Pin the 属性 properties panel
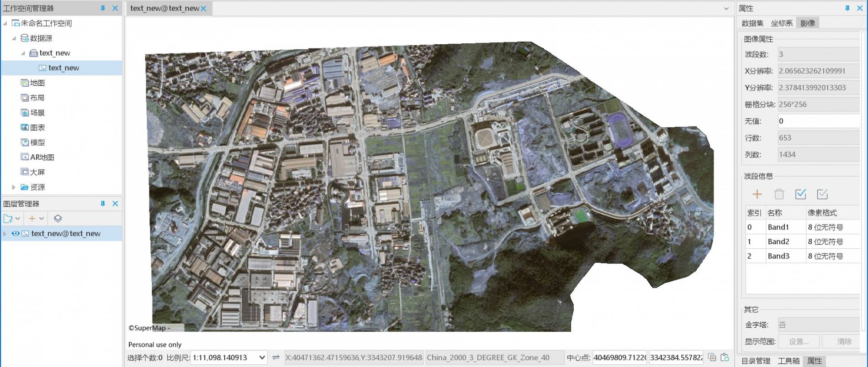Image resolution: width=868 pixels, height=367 pixels. pos(847,8)
